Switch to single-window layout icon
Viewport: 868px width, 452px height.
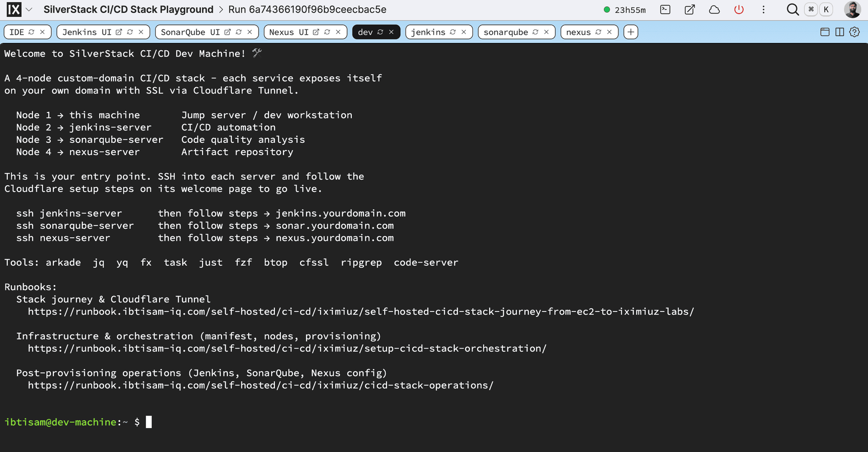pyautogui.click(x=825, y=32)
